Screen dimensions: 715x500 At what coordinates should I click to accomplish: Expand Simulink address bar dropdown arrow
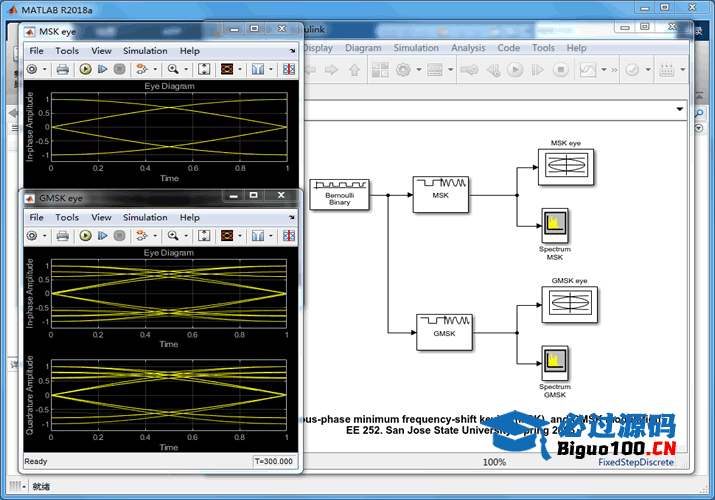pos(679,109)
